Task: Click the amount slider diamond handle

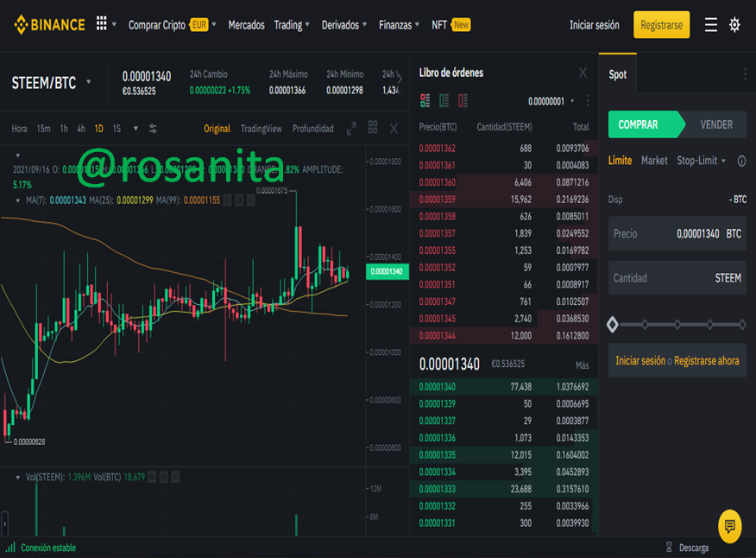Action: [613, 325]
